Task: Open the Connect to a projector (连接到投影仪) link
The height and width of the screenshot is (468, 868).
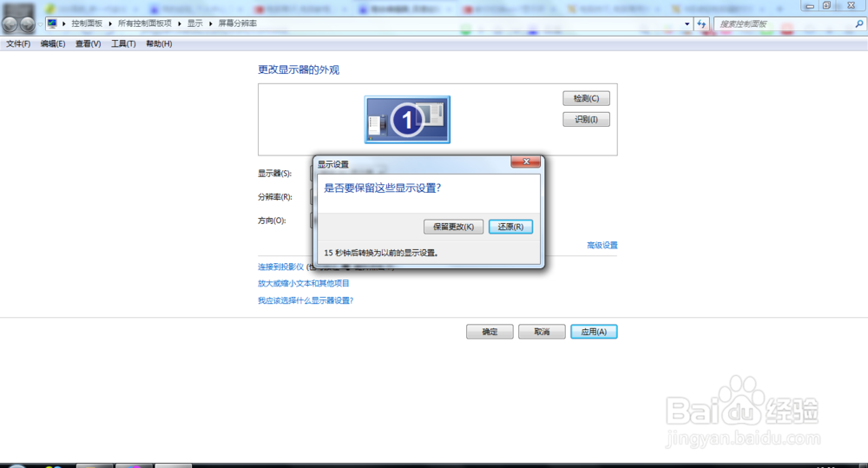Action: [280, 267]
